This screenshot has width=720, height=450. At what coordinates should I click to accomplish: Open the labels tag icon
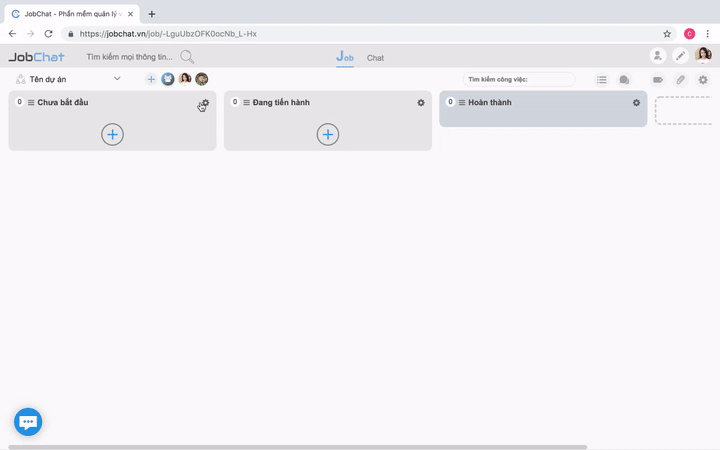coord(658,80)
